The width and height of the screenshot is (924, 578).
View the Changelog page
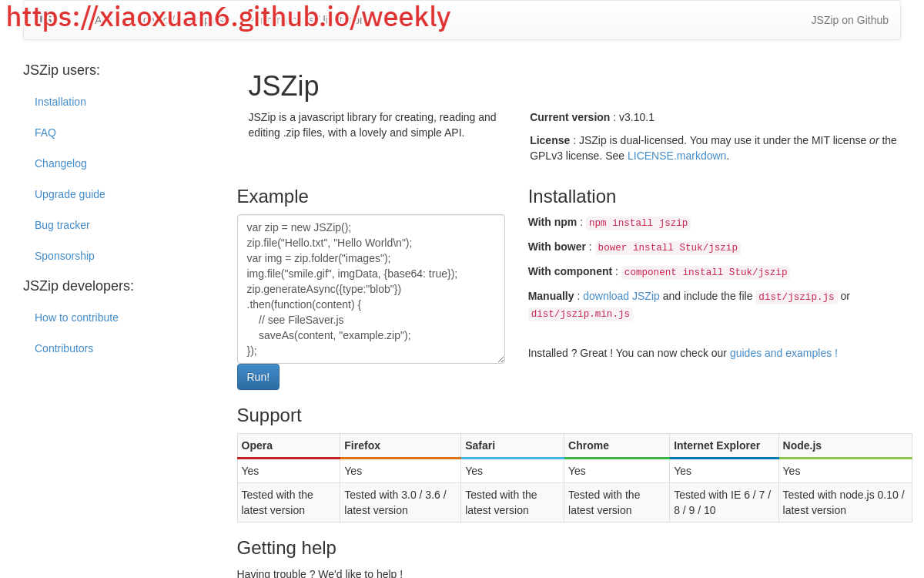tap(61, 163)
